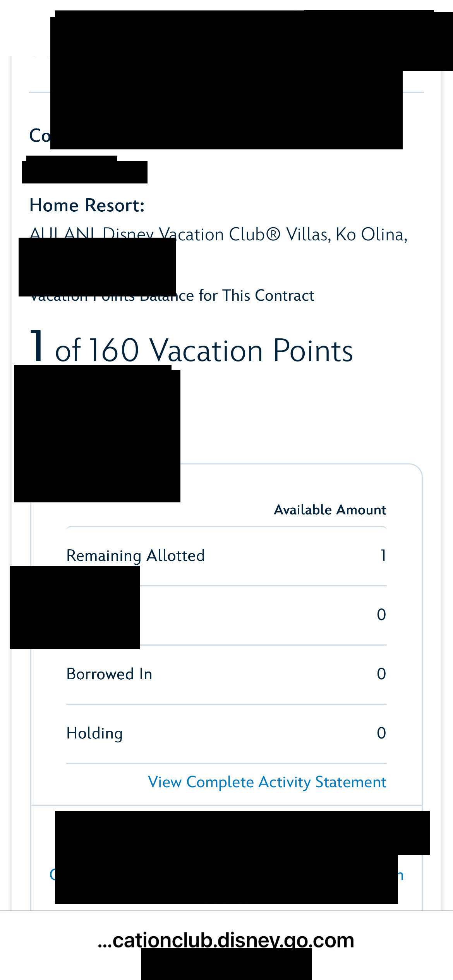Tap the Ko Olina resort location text
The height and width of the screenshot is (980, 453).
371,234
